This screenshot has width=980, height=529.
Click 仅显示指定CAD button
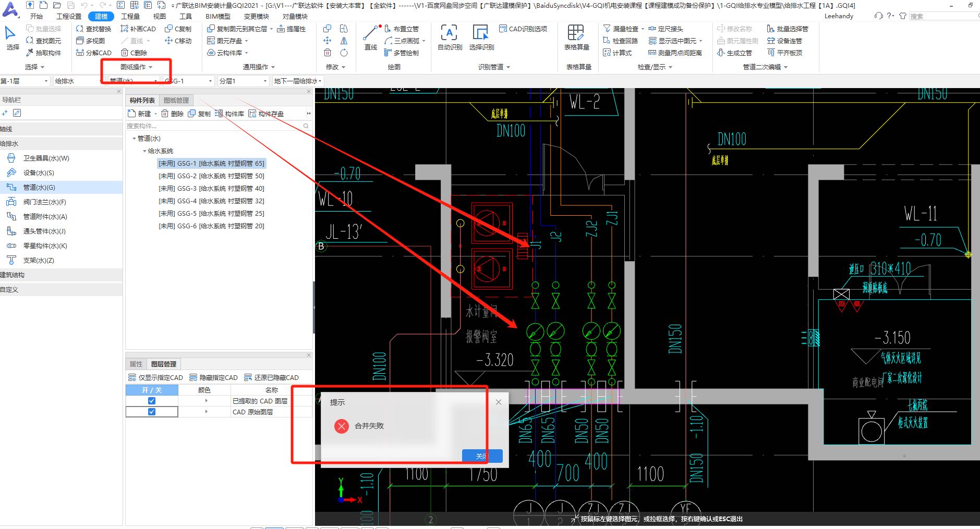click(x=156, y=377)
